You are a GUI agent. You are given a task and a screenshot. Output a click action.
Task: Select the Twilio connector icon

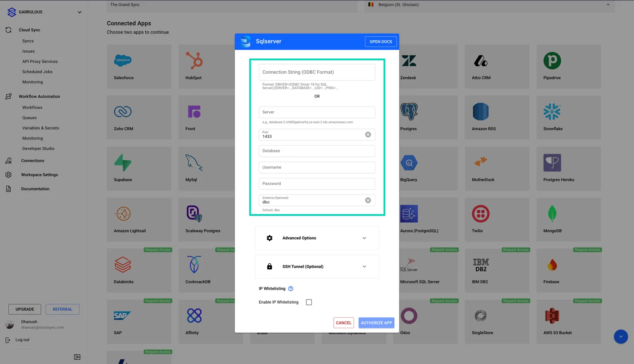[481, 214]
